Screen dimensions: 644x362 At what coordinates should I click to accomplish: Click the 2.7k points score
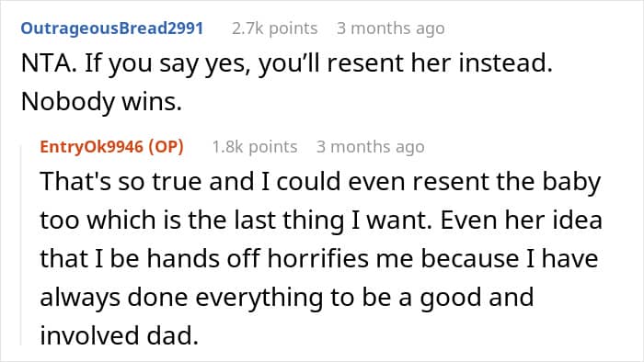(274, 28)
